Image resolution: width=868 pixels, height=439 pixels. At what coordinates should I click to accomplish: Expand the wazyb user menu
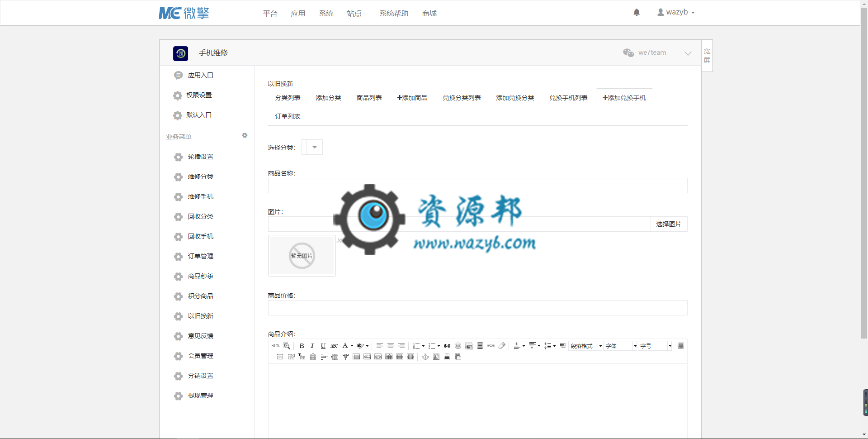(676, 12)
